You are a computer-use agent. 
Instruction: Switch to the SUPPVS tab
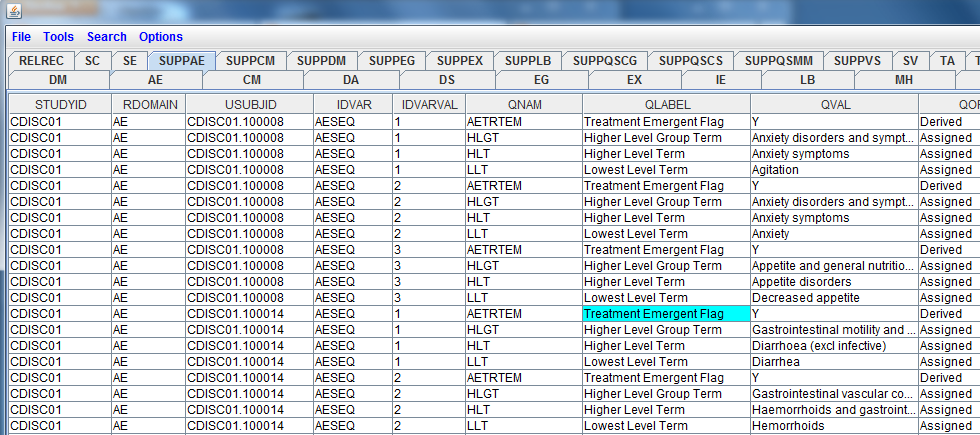click(858, 61)
